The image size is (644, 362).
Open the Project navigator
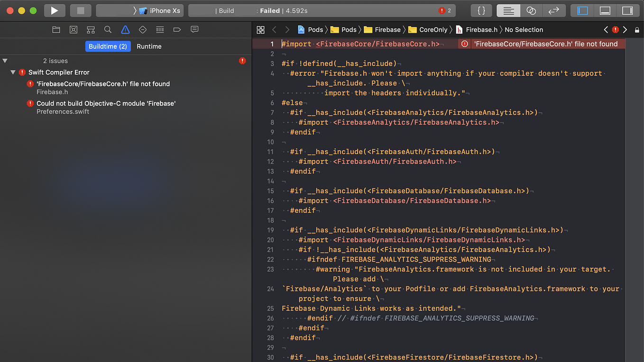[x=56, y=29]
